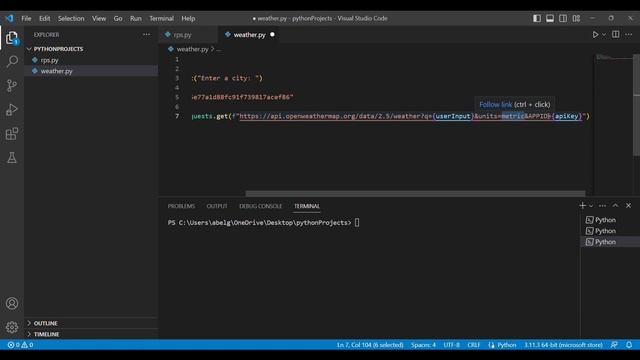This screenshot has width=640, height=360.
Task: Open View menu
Action: click(99, 18)
